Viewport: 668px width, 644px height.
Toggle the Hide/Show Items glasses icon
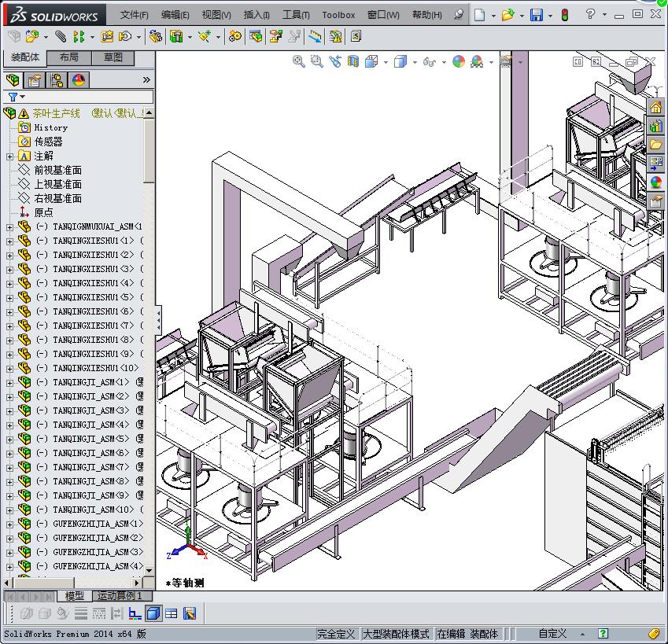(x=430, y=62)
